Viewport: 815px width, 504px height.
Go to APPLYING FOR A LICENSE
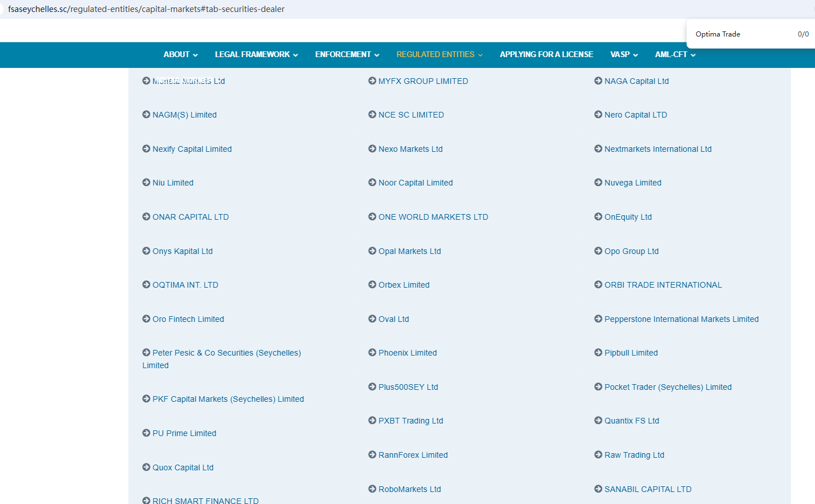click(x=546, y=55)
